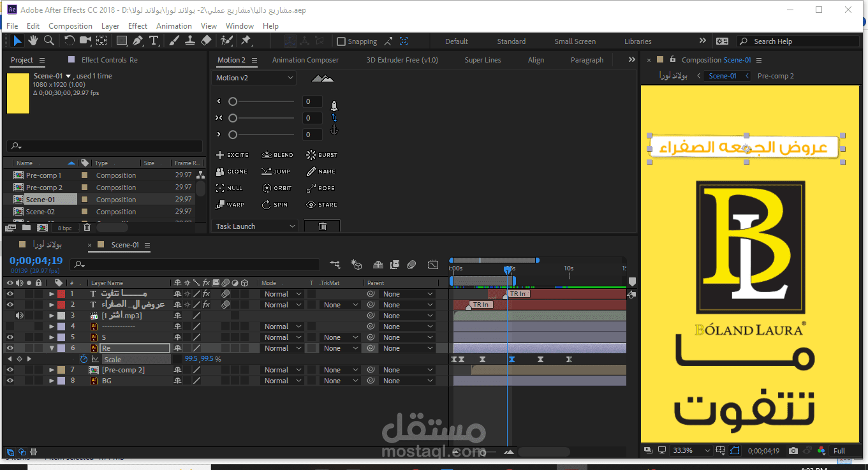Enable the Snapping checkbox

point(341,41)
